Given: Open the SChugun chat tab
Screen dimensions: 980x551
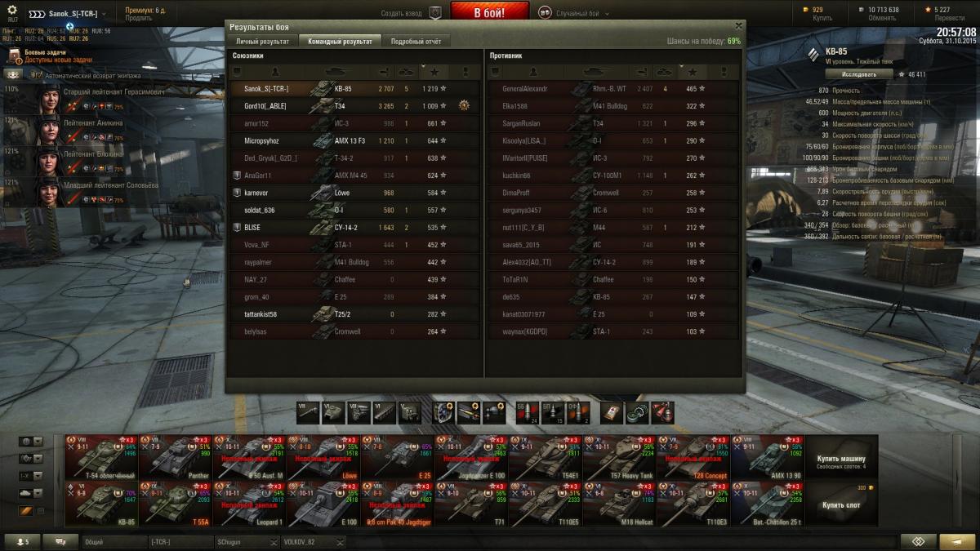Looking at the screenshot, I should tap(247, 542).
